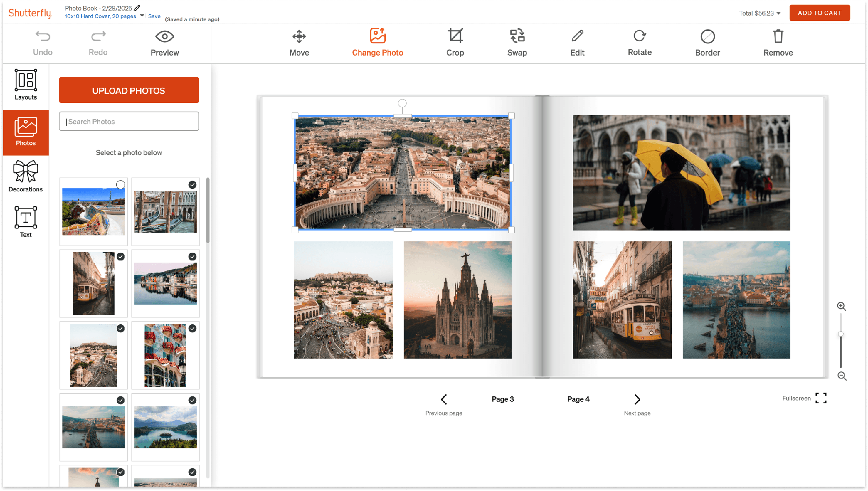Select the Charles Bridge photo on page 4
This screenshot has width=868, height=491.
click(x=736, y=300)
